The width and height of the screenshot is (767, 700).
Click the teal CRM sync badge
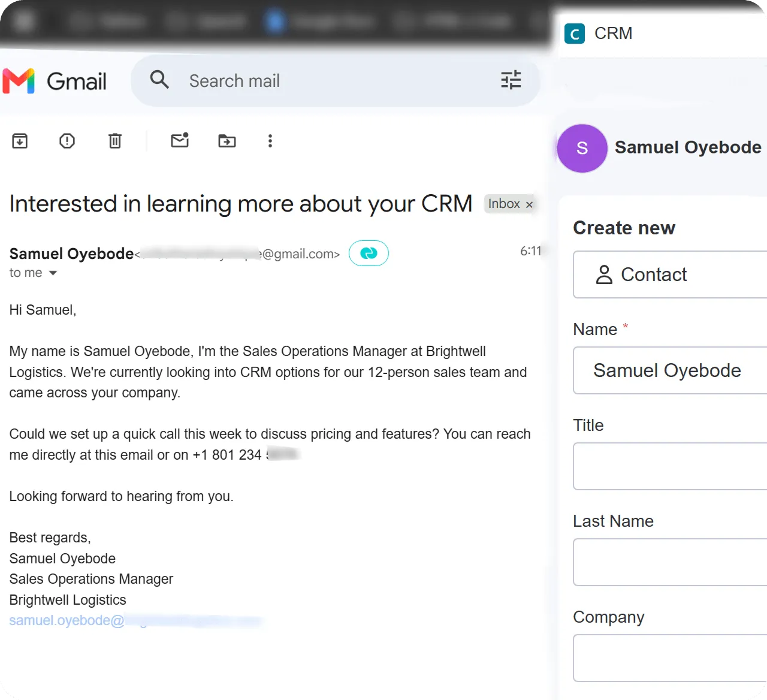(x=369, y=254)
